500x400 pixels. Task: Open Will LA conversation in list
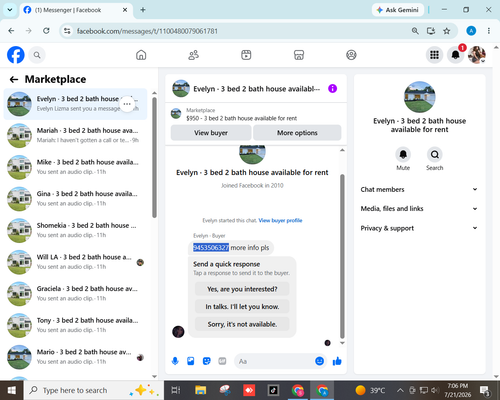[x=76, y=262]
